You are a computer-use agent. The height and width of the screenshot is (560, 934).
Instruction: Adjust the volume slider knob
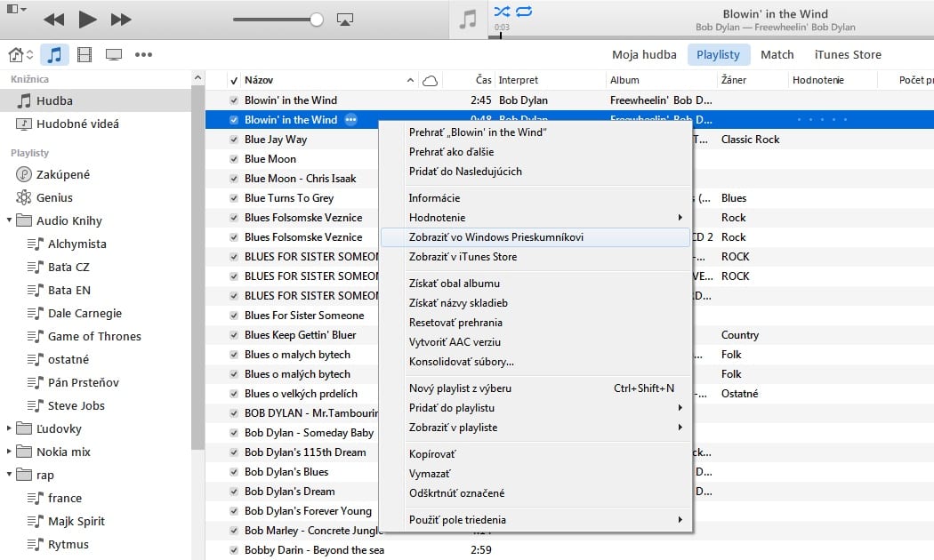coord(317,20)
